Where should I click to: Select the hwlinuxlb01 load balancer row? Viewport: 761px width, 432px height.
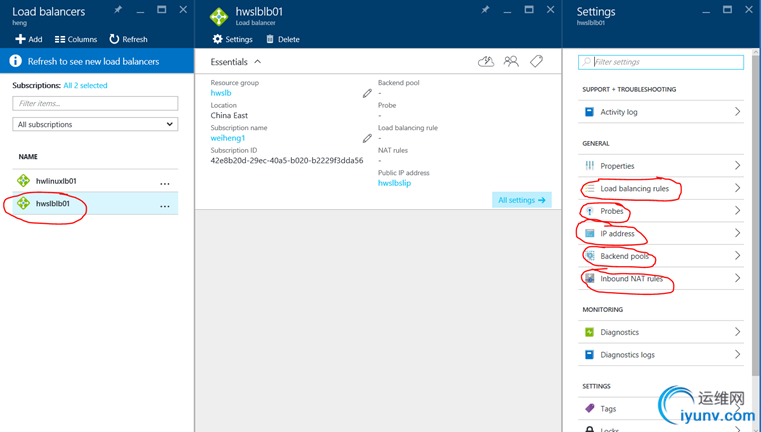95,181
